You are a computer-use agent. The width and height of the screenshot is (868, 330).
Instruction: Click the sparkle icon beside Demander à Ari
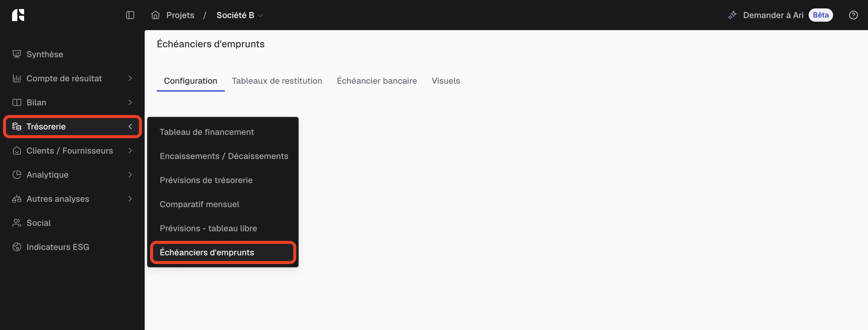732,15
